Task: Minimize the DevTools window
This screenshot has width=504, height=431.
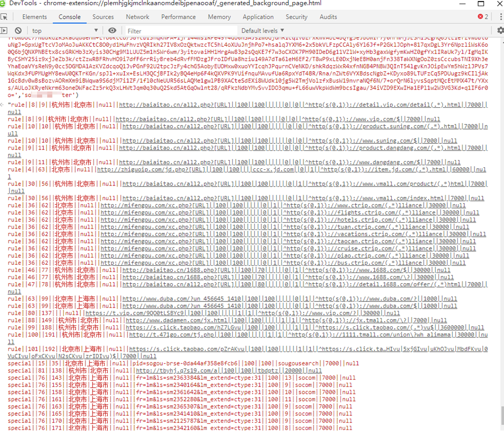Action: tap(462, 4)
